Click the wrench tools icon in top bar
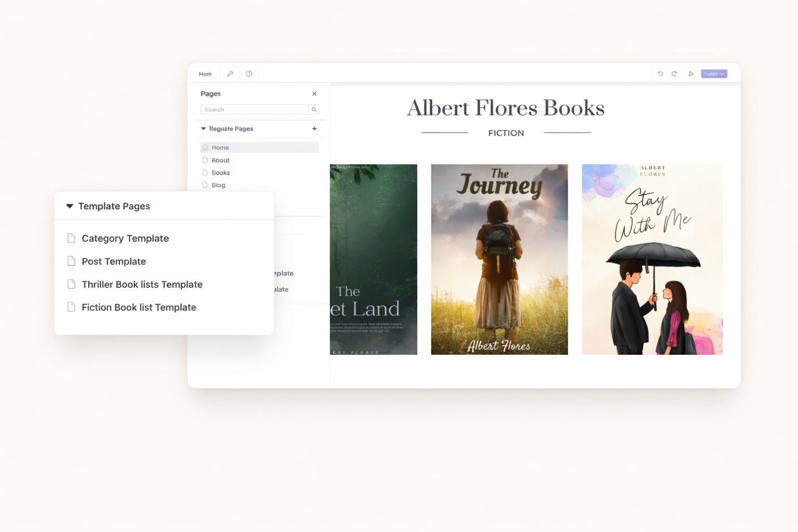The image size is (798, 532). (230, 74)
